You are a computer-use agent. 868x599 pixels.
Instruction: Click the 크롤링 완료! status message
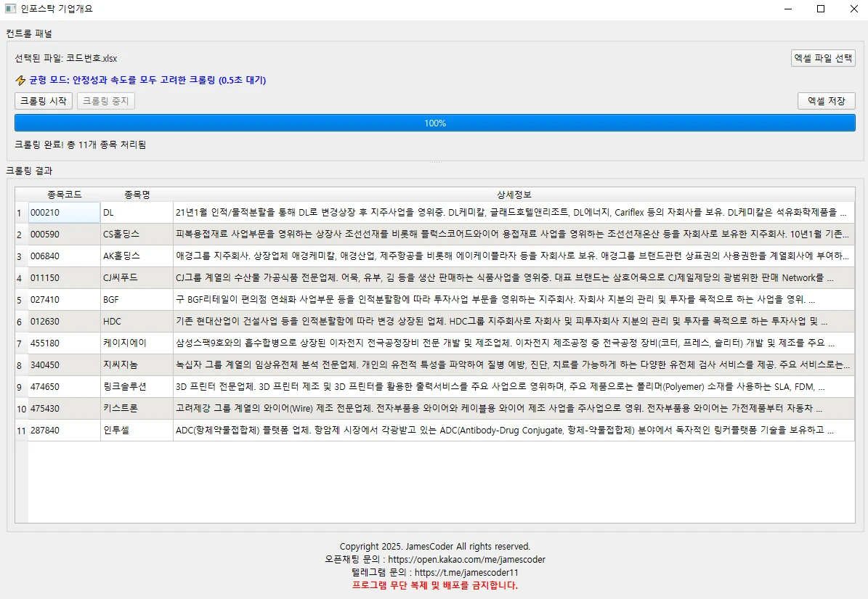[x=81, y=144]
